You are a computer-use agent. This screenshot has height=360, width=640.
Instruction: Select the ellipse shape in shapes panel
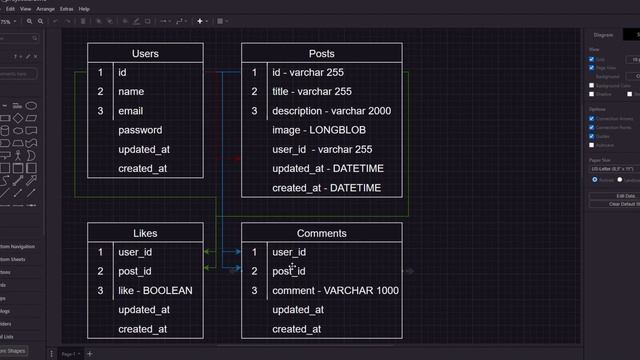31,106
